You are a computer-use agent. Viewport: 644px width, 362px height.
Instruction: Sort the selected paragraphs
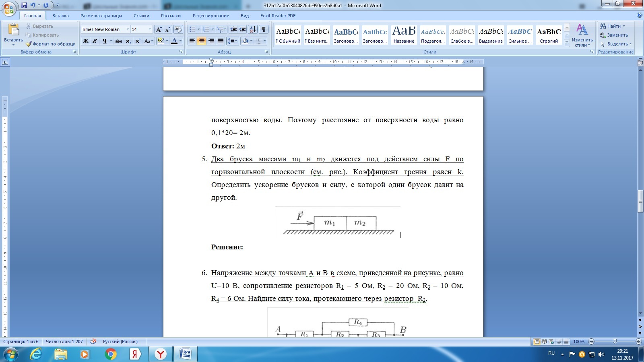(x=253, y=29)
